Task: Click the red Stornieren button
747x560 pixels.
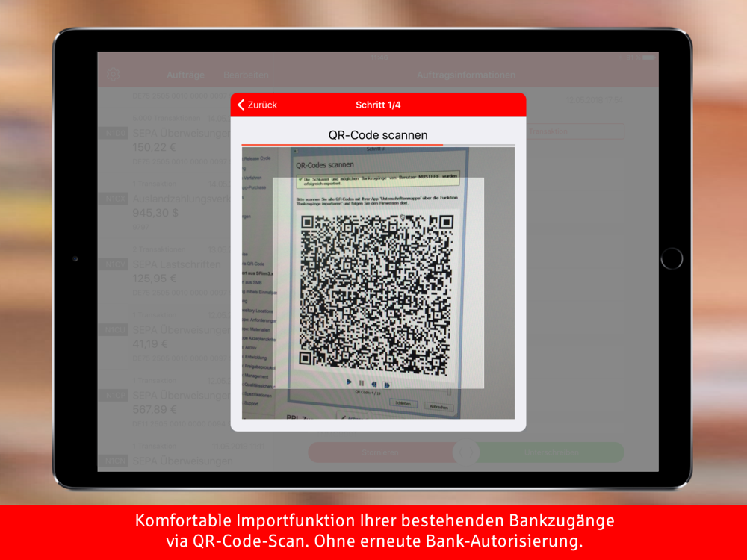Action: pyautogui.click(x=380, y=452)
